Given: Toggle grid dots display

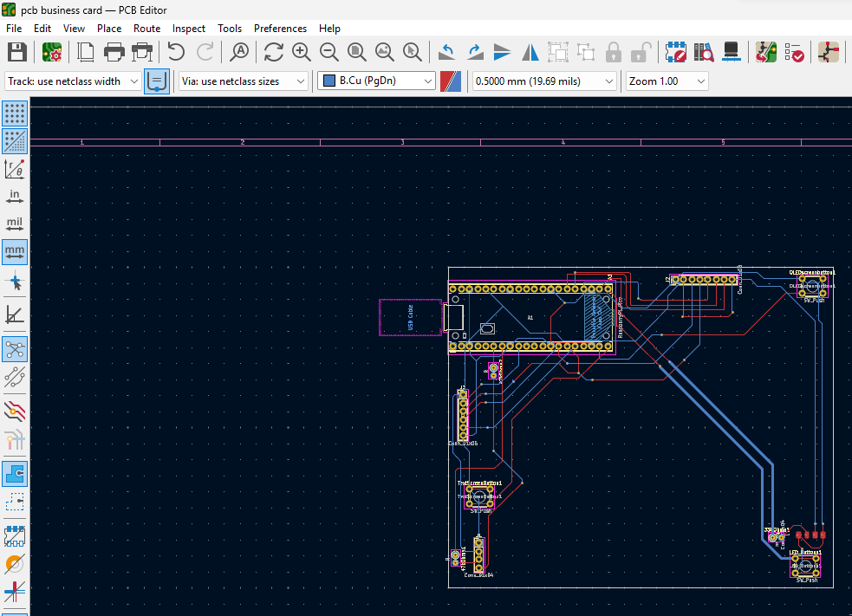Looking at the screenshot, I should coord(15,113).
